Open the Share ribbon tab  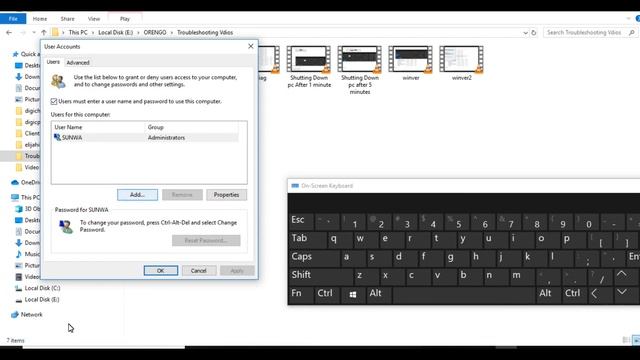[x=67, y=19]
